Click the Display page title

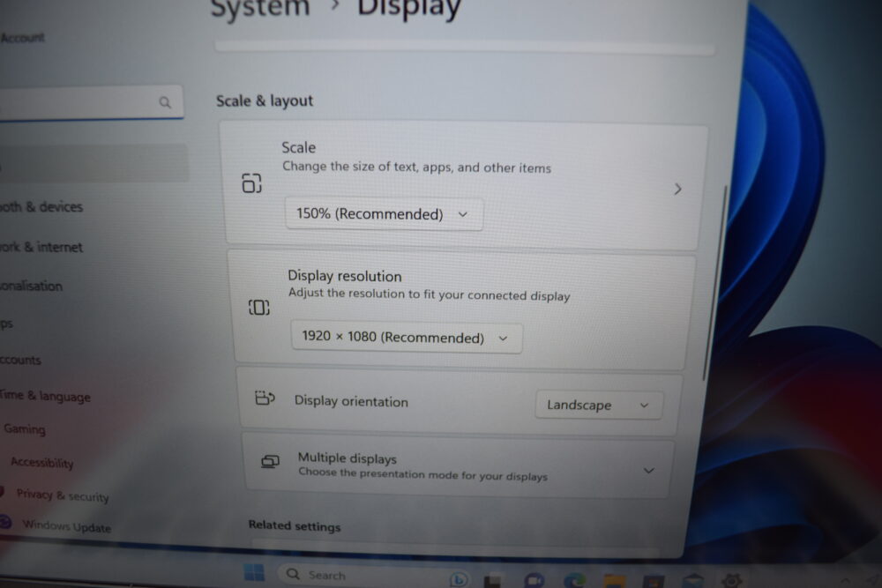(409, 9)
